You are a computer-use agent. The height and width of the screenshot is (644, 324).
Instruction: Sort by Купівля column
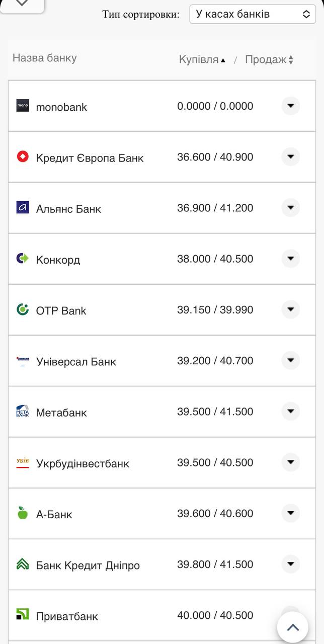(x=202, y=59)
